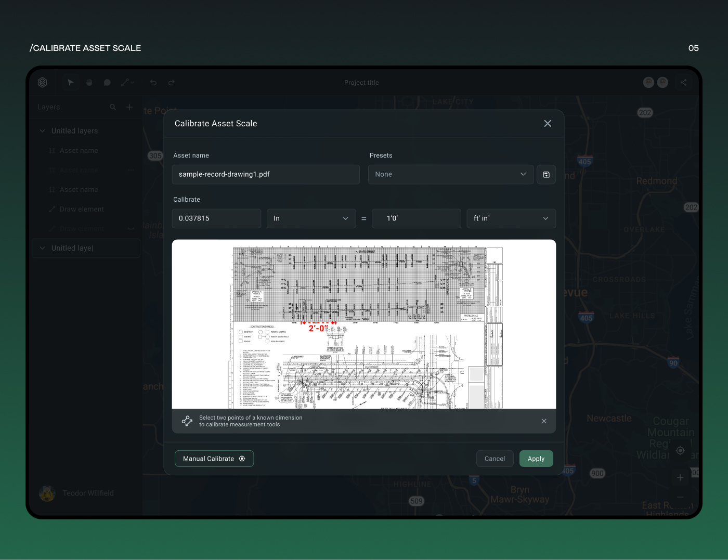Screen dimensions: 728x560
Task: Click the Manual Calibrate button
Action: (214, 458)
